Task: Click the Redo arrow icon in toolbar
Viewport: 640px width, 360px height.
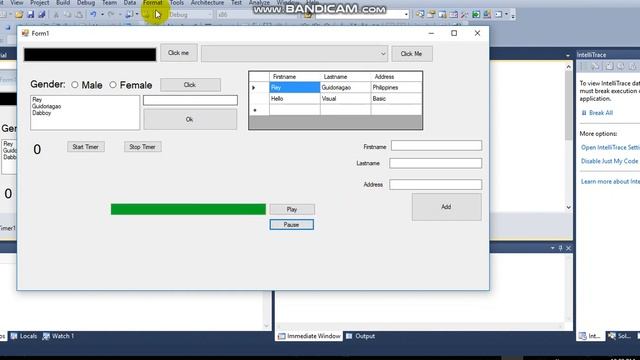Action: tap(111, 15)
